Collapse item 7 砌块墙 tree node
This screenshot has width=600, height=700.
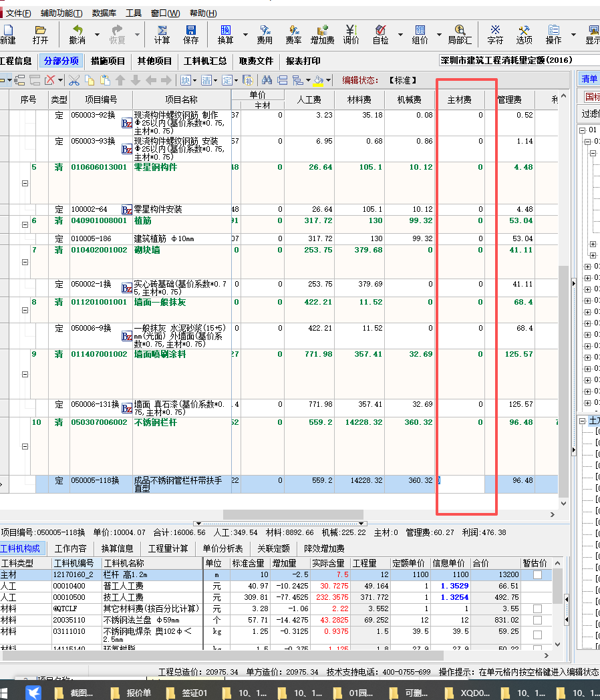pyautogui.click(x=25, y=262)
